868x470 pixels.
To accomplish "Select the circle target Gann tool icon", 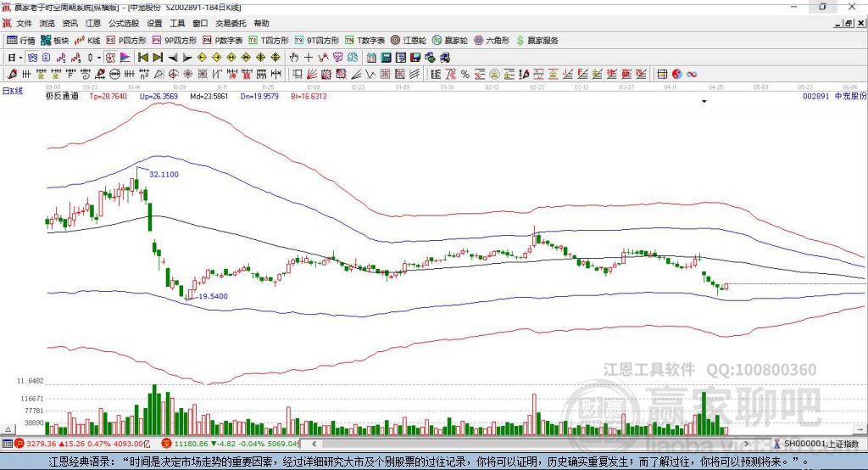I will pos(173,75).
